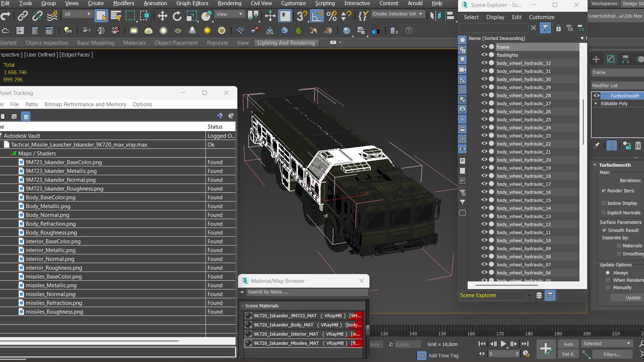Open the Modifier List dropdown
The width and height of the screenshot is (644, 362).
(x=617, y=85)
